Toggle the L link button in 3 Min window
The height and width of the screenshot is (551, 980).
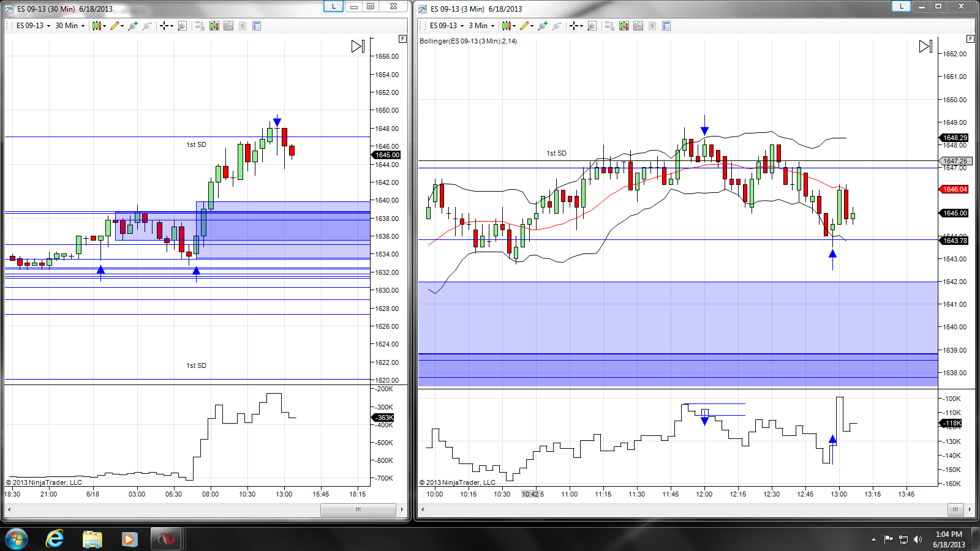point(901,6)
